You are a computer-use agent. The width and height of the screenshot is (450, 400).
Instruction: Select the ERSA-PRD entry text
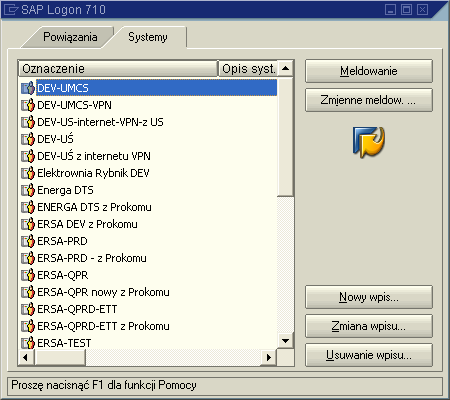coord(62,241)
